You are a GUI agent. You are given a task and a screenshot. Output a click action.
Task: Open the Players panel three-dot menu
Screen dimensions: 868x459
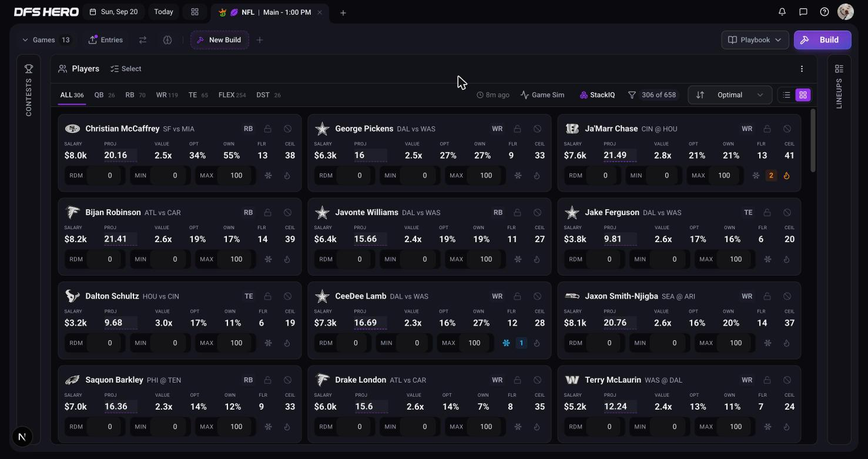click(x=802, y=69)
